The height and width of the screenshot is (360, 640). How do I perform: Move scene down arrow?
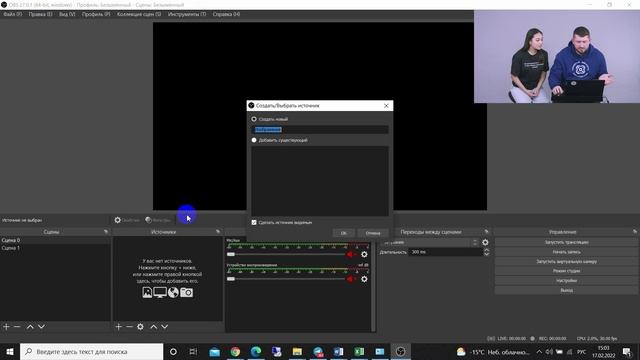click(x=41, y=327)
